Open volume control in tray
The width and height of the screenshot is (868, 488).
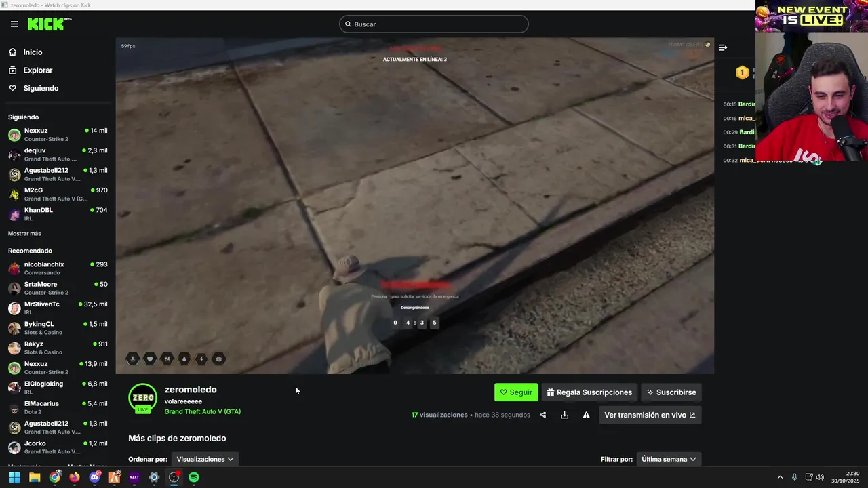click(820, 477)
